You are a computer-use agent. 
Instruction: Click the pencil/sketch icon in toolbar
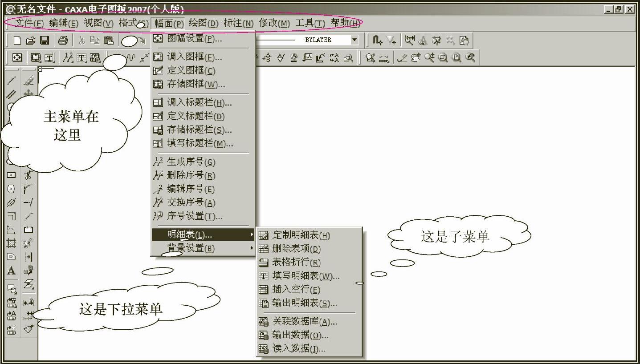402,58
